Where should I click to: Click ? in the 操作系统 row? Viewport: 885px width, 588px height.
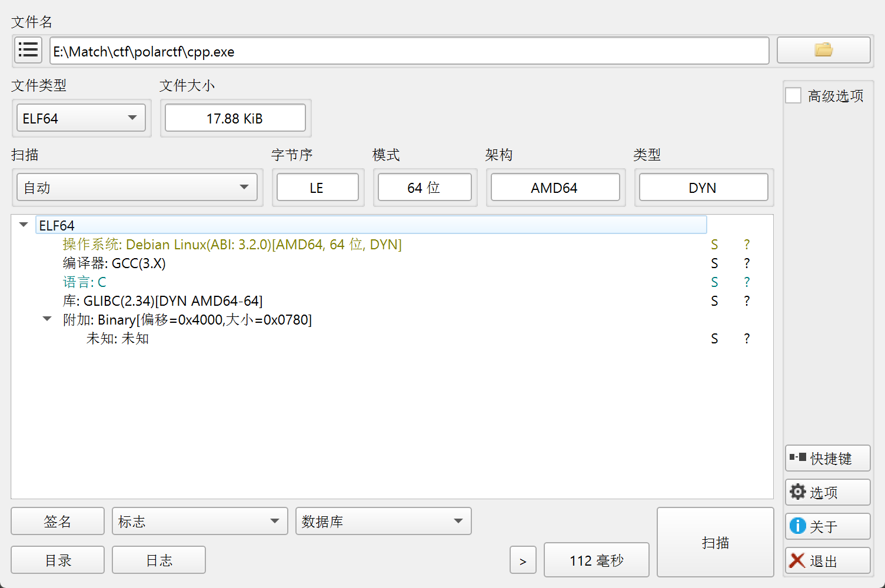coord(747,244)
